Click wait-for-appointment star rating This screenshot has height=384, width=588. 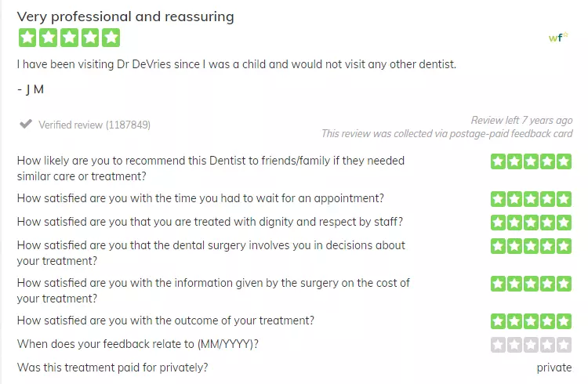(x=531, y=199)
